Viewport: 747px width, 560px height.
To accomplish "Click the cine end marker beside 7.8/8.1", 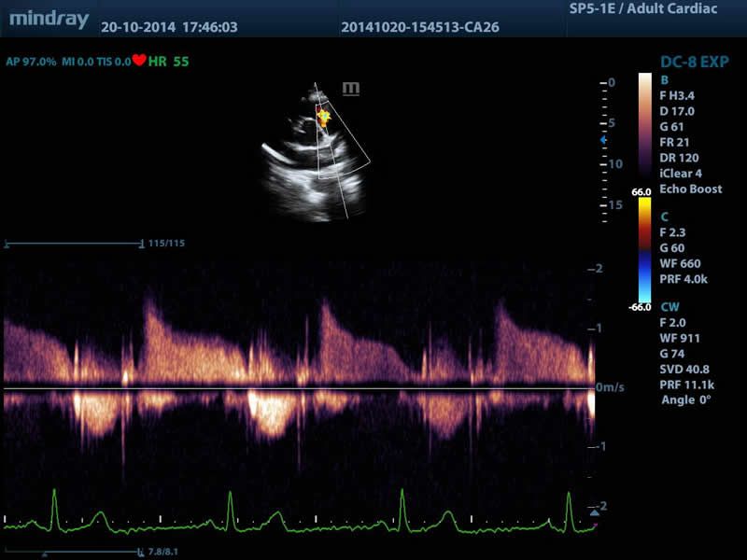I will click(x=140, y=552).
